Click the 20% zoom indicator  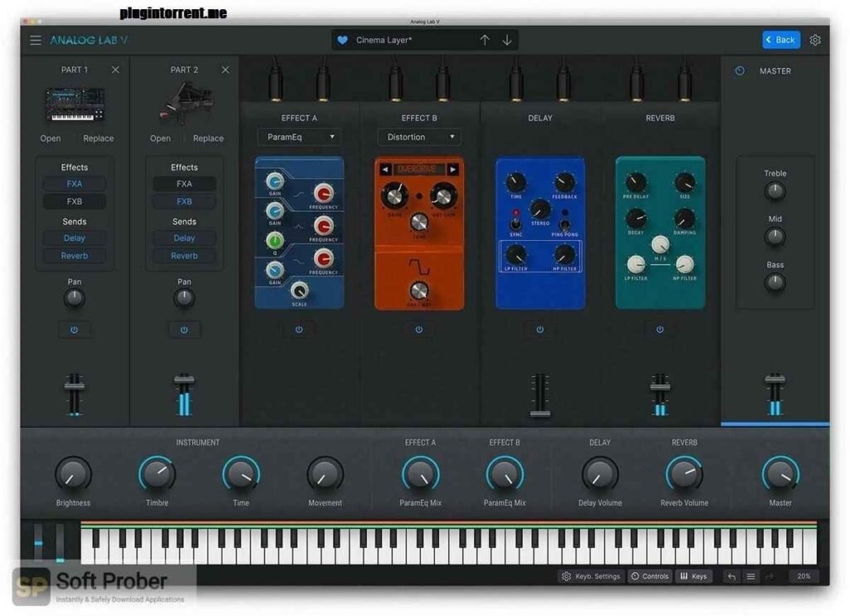(804, 576)
